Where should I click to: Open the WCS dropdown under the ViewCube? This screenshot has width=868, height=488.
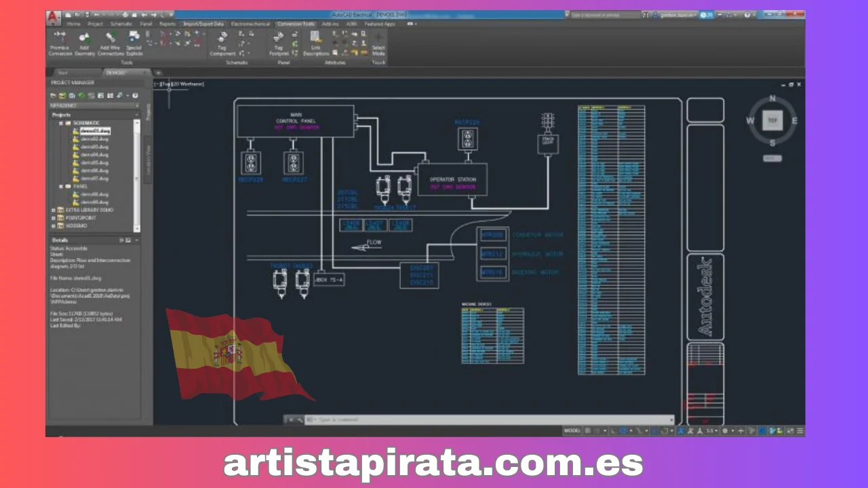(x=772, y=158)
